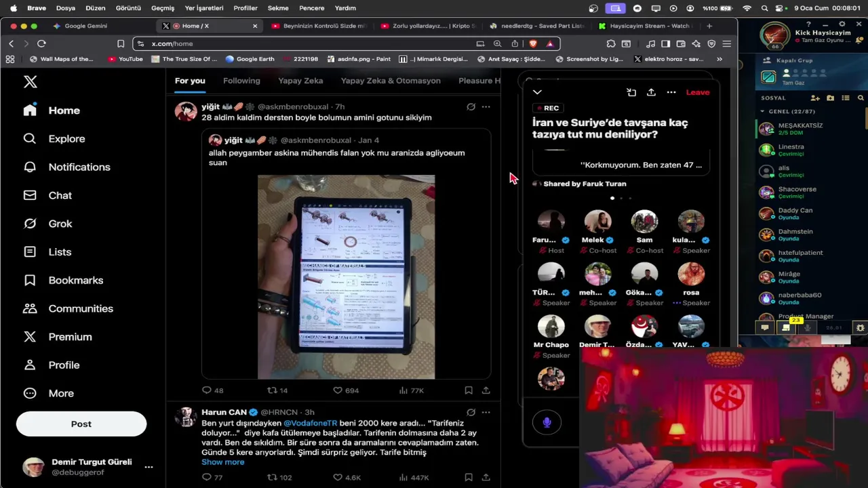The height and width of the screenshot is (488, 868).
Task: Switch to Yapay Zeka & Otomasyon tab
Action: 391,81
